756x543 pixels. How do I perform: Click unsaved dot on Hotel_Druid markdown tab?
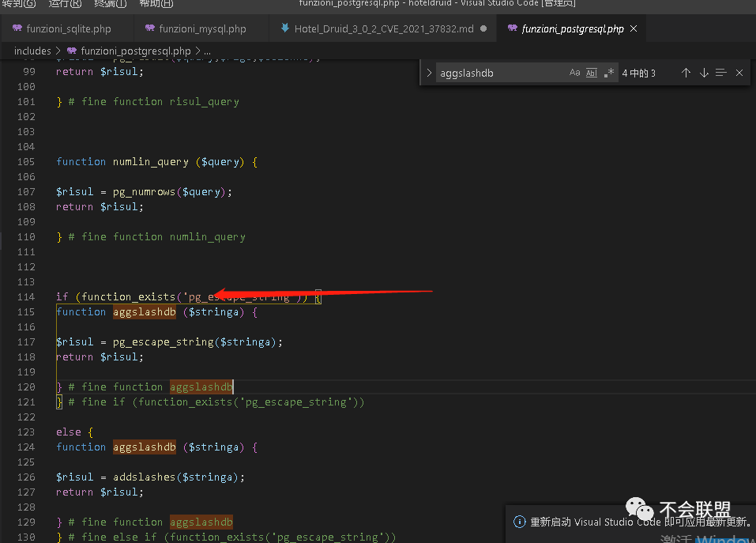coord(483,28)
